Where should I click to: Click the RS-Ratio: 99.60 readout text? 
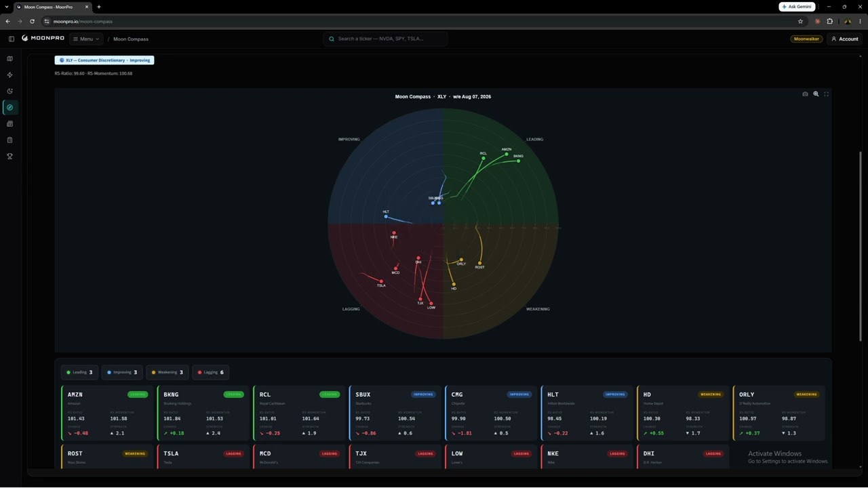[71, 73]
